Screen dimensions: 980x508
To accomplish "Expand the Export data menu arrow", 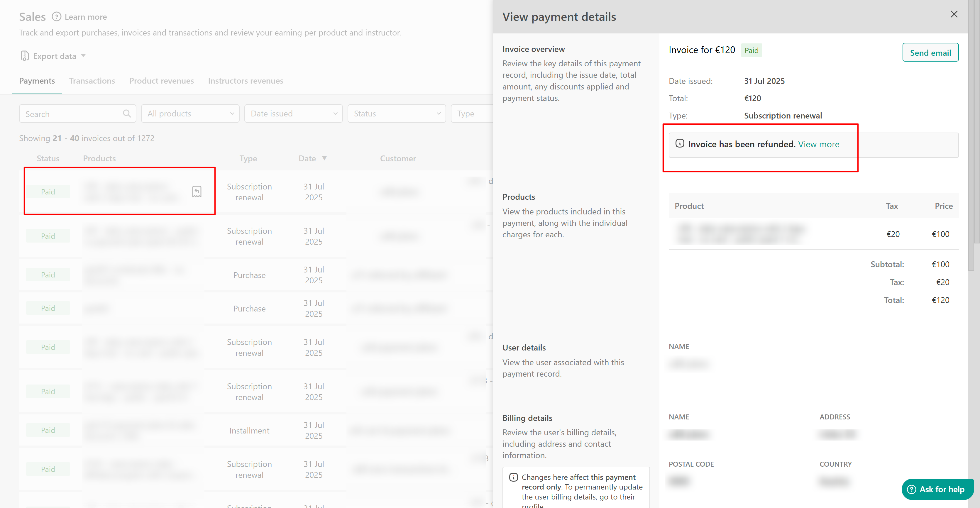I will pyautogui.click(x=83, y=56).
